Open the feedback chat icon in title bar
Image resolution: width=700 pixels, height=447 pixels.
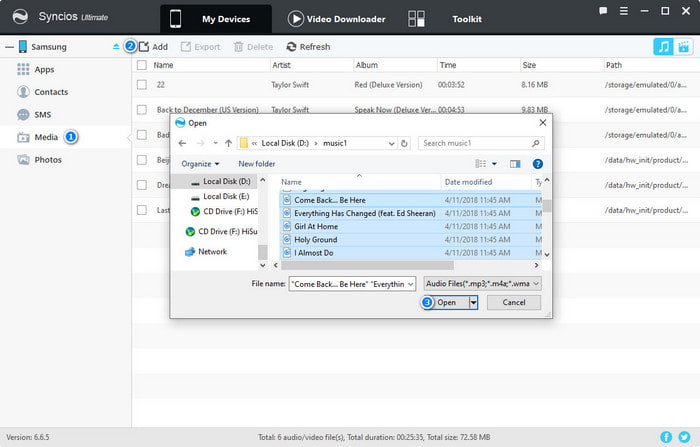[603, 11]
